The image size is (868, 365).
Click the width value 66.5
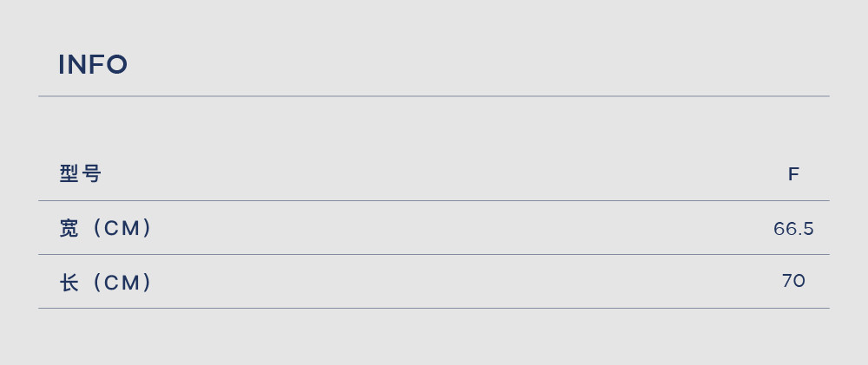793,229
